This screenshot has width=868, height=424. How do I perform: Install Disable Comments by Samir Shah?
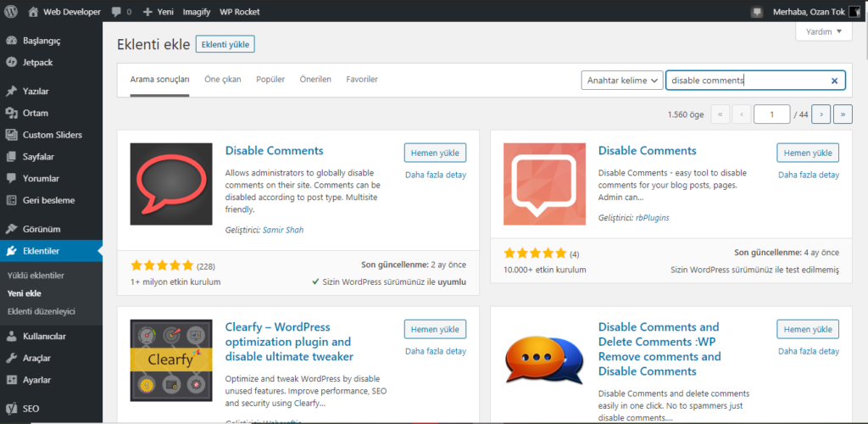point(435,153)
